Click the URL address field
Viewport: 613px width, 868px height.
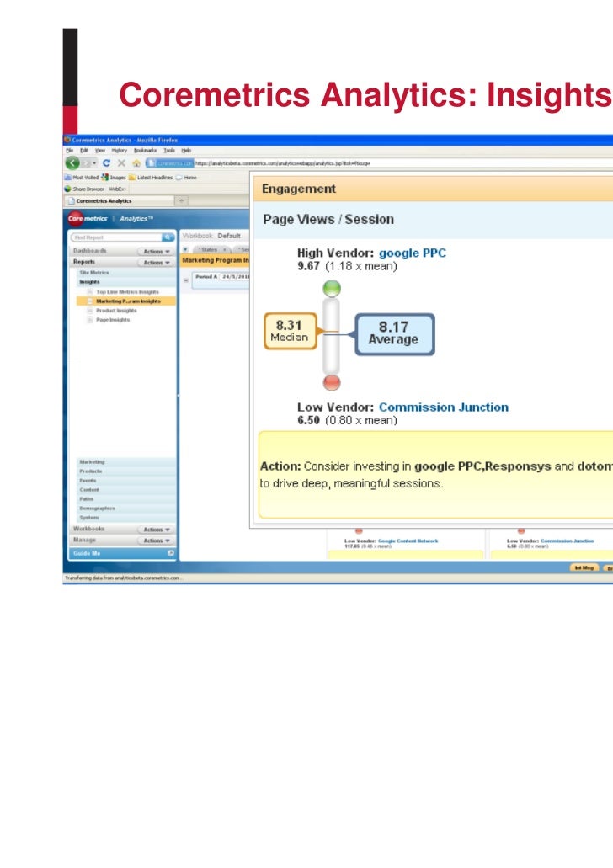coord(403,163)
